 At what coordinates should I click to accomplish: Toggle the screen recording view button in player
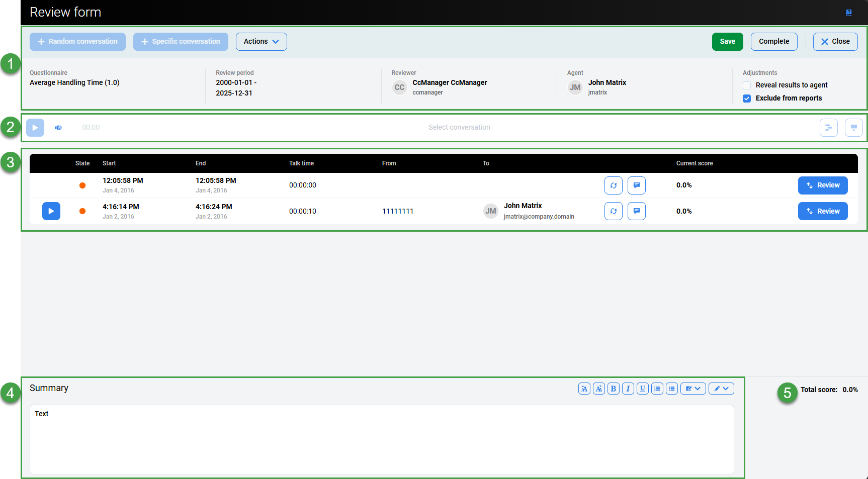(853, 128)
